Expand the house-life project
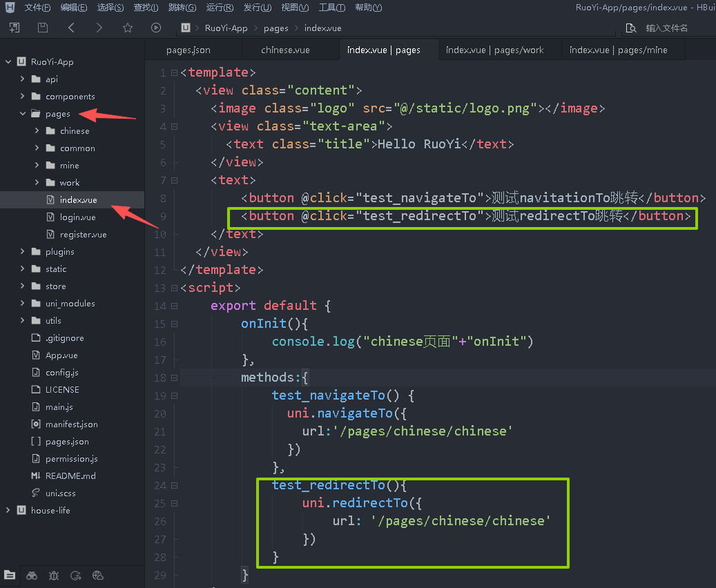Image resolution: width=716 pixels, height=588 pixels. [x=8, y=511]
